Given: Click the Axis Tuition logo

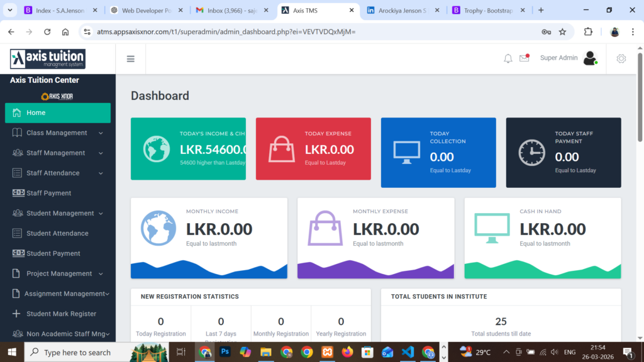Looking at the screenshot, I should (48, 58).
